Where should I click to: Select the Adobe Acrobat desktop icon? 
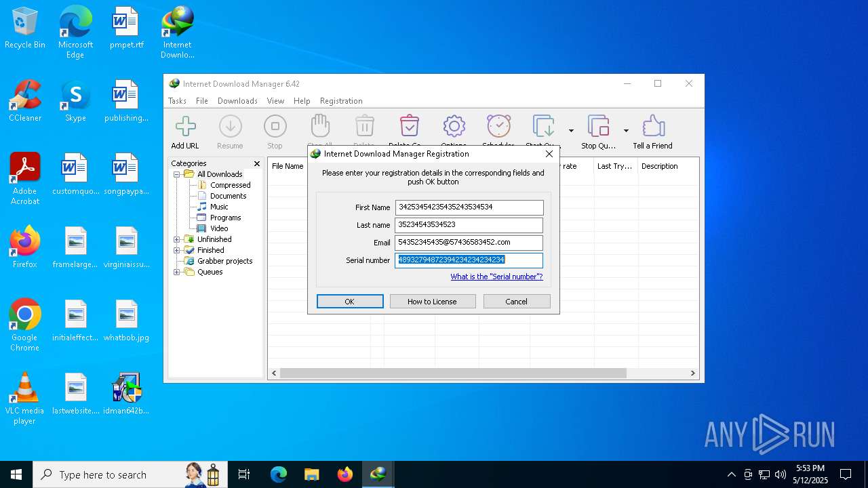click(x=25, y=179)
